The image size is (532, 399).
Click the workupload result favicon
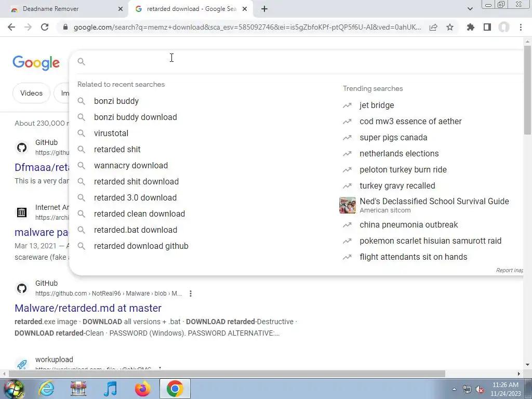(22, 364)
